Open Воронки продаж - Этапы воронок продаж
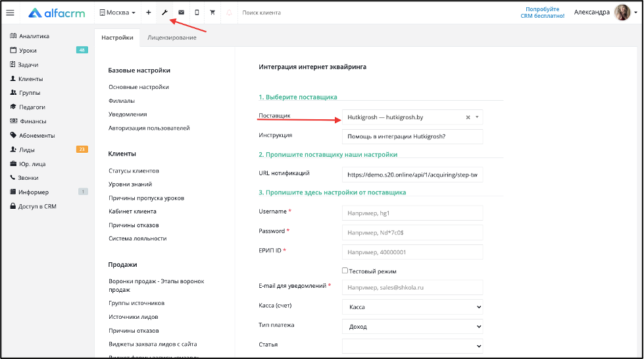Screen dimensions: 644x359 coord(157,285)
